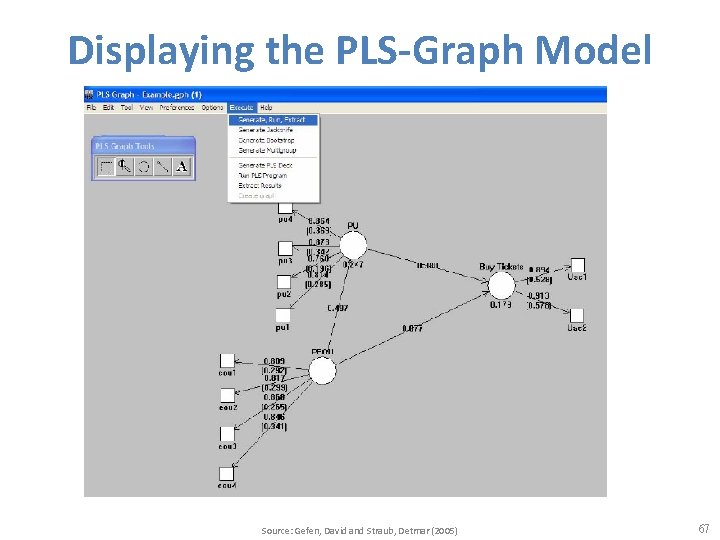The height and width of the screenshot is (540, 720).
Task: Select the eou1 indicator box
Action: (x=227, y=360)
